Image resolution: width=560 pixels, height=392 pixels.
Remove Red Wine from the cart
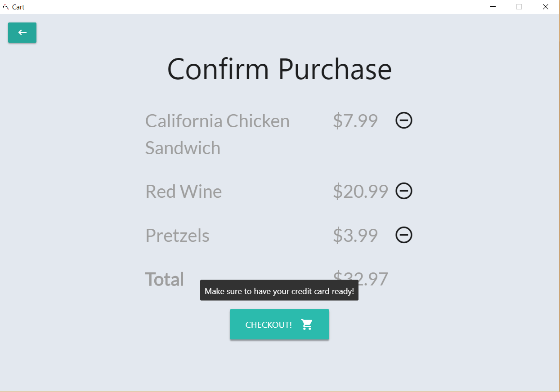coord(403,191)
